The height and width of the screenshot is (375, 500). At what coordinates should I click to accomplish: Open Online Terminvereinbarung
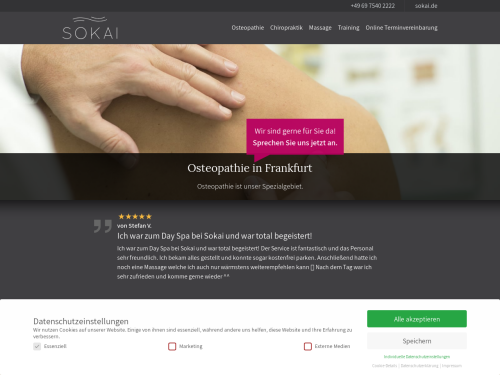pyautogui.click(x=401, y=28)
